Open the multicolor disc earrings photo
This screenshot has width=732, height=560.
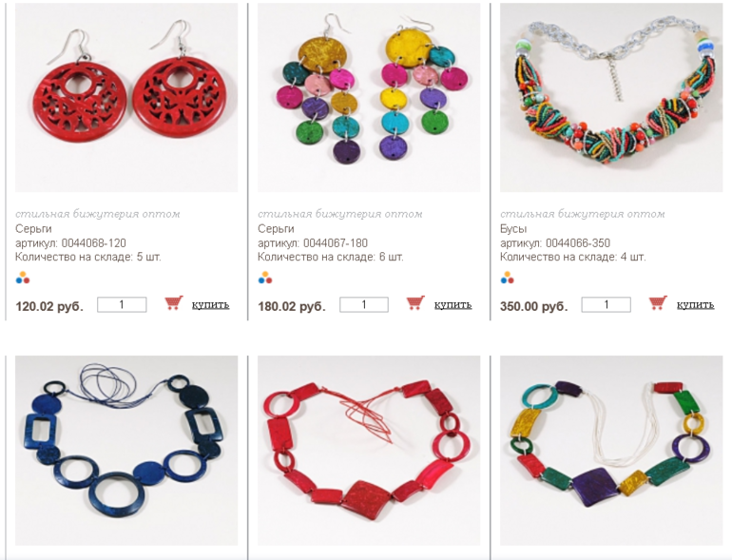[369, 98]
